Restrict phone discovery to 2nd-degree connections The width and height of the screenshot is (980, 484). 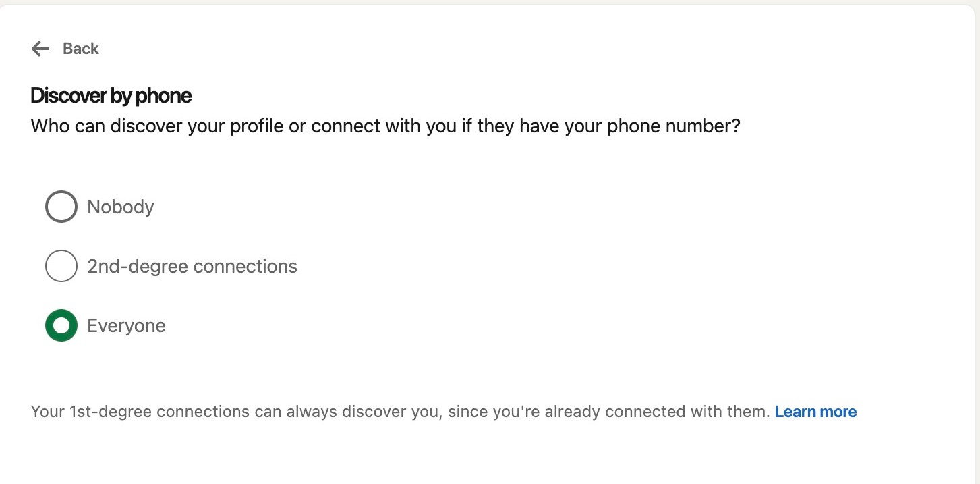(x=61, y=266)
